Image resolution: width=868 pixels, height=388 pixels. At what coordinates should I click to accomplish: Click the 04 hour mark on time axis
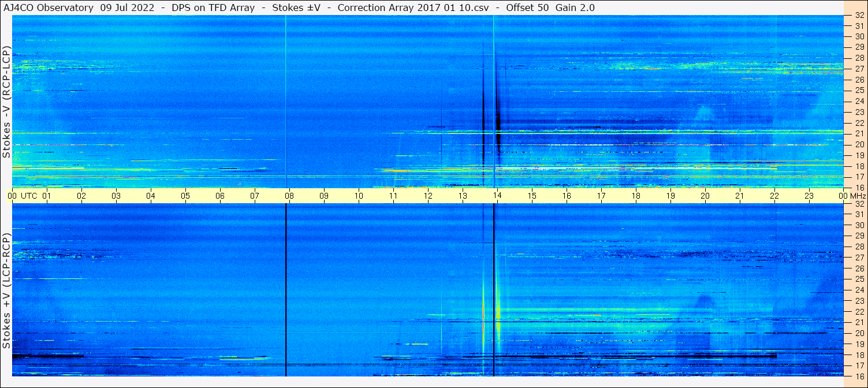pyautogui.click(x=151, y=196)
